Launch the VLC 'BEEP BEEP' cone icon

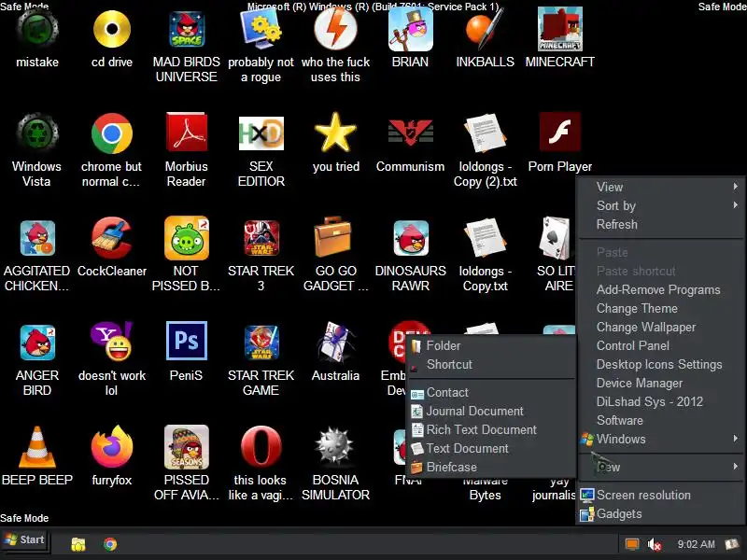coord(37,447)
